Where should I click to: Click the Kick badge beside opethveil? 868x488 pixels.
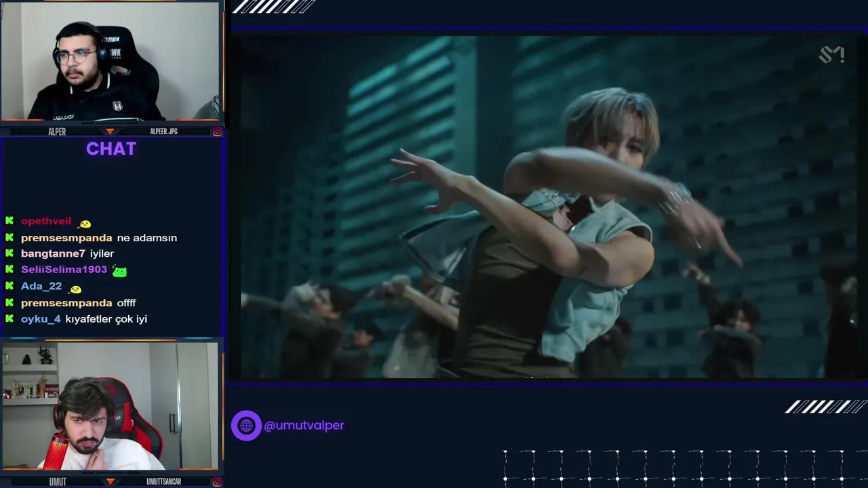(9, 221)
